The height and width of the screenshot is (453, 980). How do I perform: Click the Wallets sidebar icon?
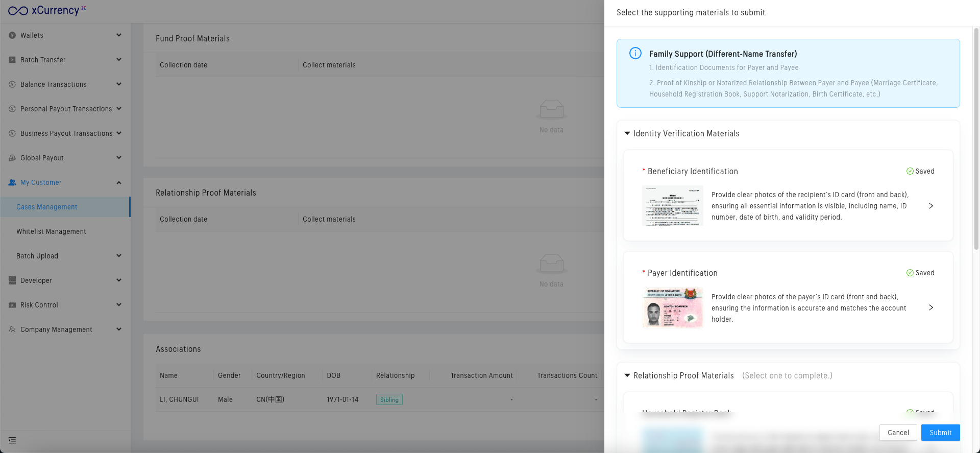[x=12, y=35]
